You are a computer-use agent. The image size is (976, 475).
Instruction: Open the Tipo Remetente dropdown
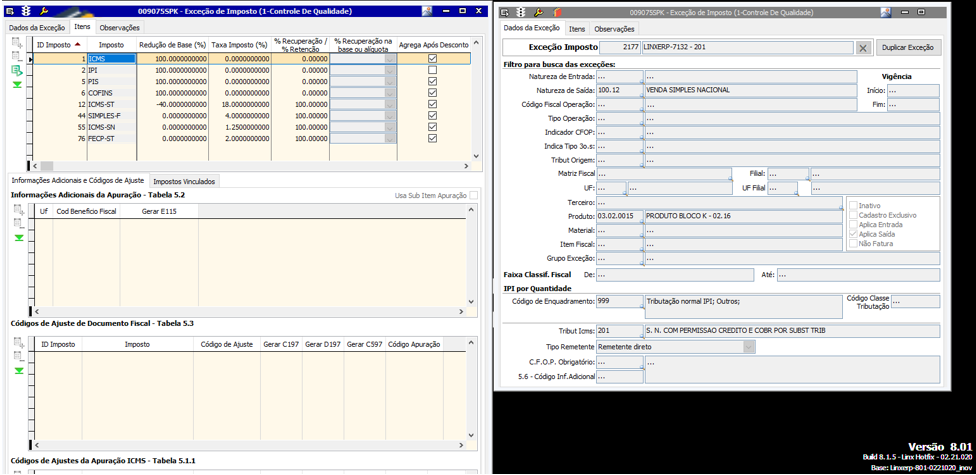point(749,347)
